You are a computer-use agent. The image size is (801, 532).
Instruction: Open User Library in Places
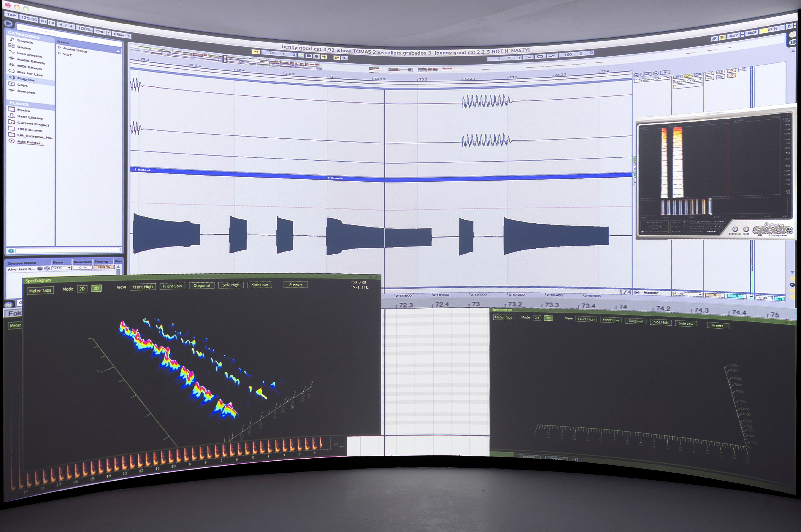tap(26, 117)
